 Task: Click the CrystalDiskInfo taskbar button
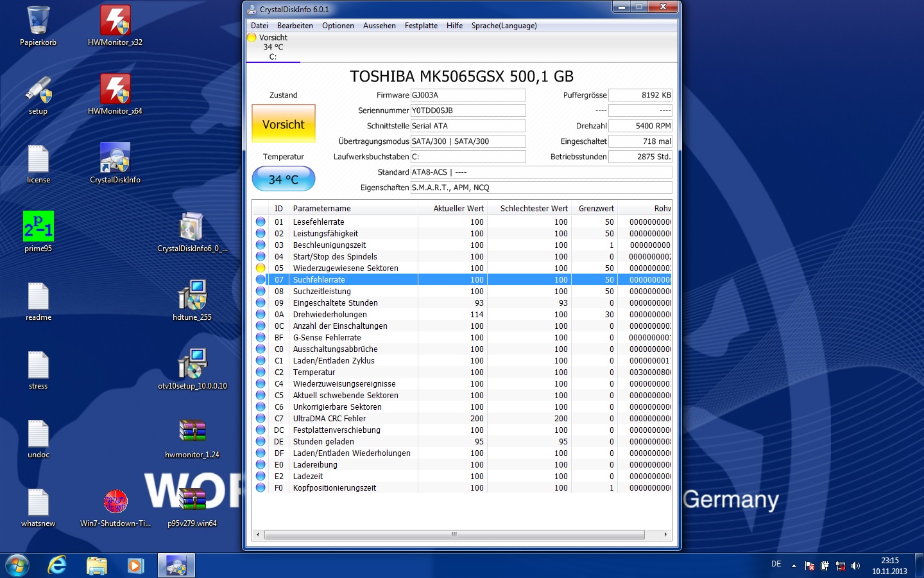coord(176,566)
